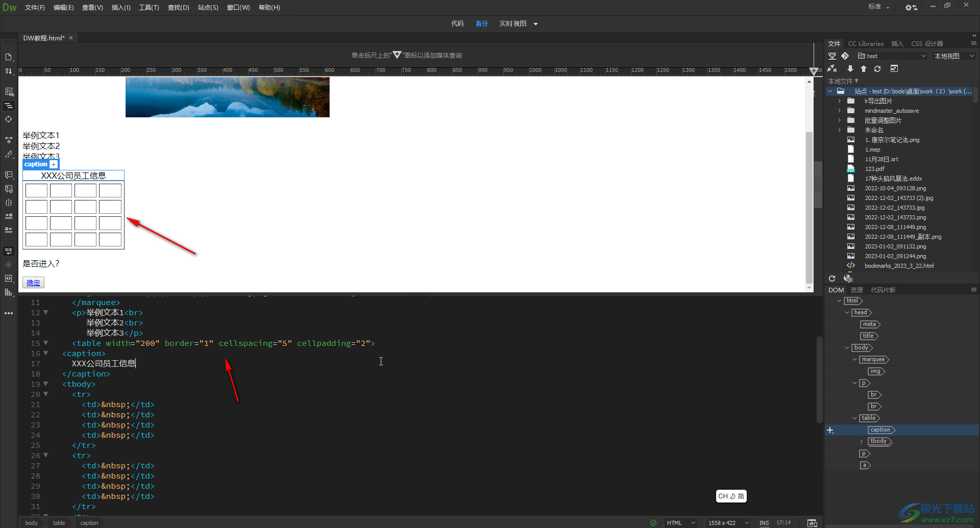
Task: Click the Remove Comment icon
Action: click(x=9, y=189)
